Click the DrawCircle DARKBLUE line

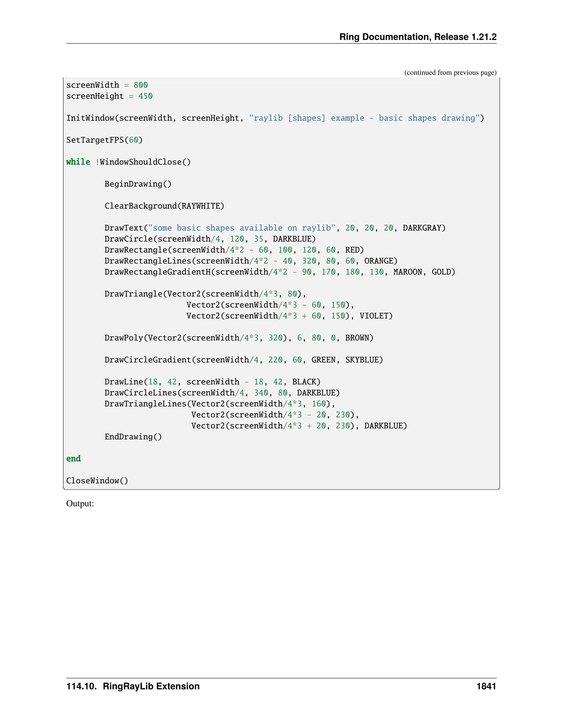[210, 239]
